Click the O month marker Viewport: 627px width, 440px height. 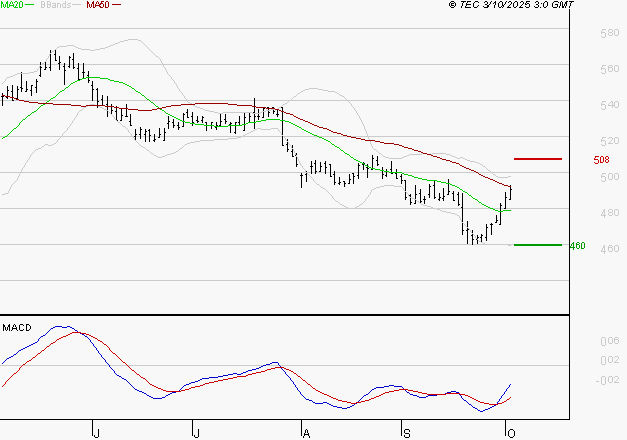[x=511, y=433]
